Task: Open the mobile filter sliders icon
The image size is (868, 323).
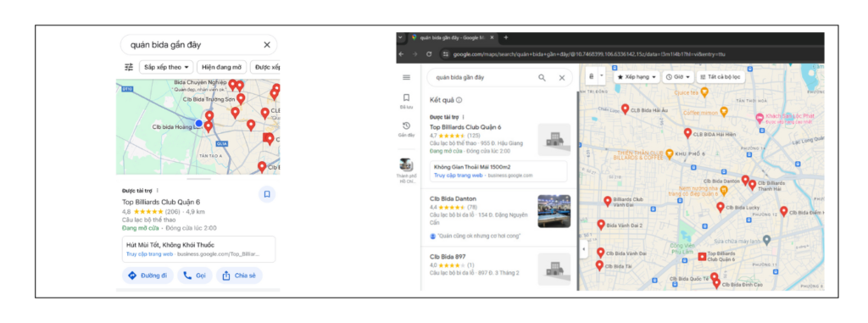Action: click(129, 67)
